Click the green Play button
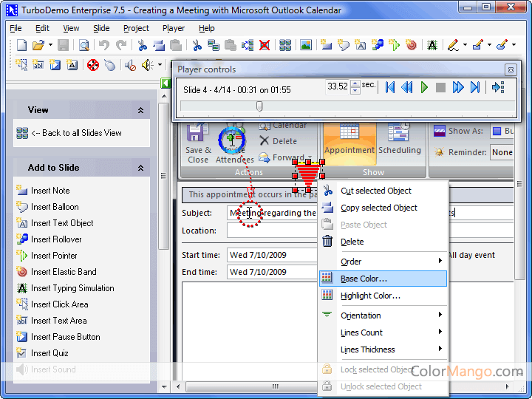The height and width of the screenshot is (399, 532). [x=424, y=87]
